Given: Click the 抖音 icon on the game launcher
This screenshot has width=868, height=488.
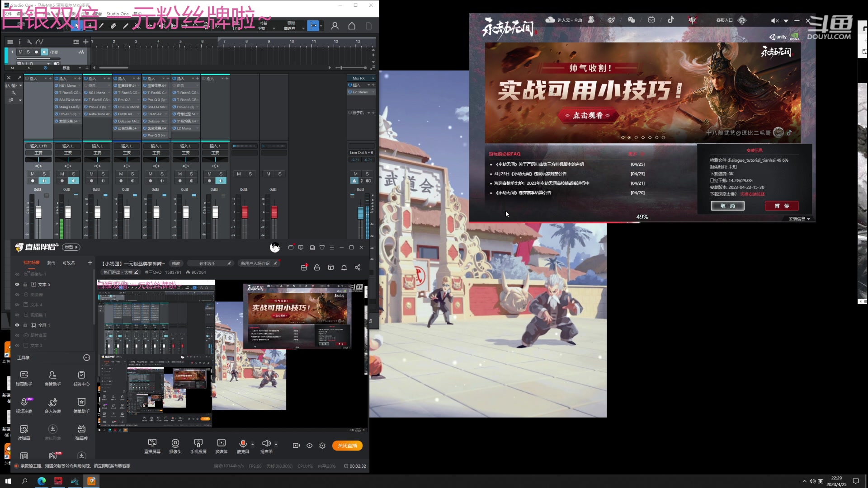Looking at the screenshot, I should point(671,20).
